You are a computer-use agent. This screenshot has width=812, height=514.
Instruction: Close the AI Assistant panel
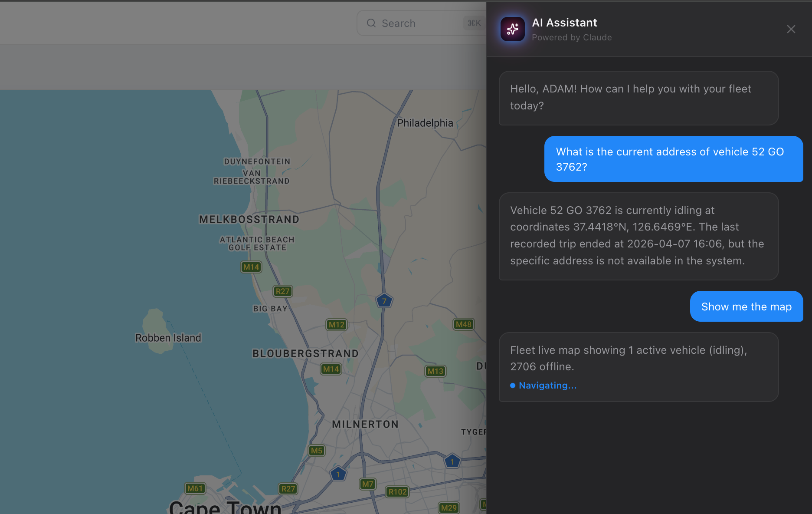click(791, 29)
